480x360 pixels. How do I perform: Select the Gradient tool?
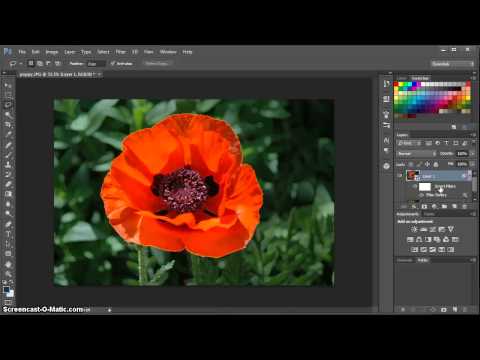tap(8, 194)
